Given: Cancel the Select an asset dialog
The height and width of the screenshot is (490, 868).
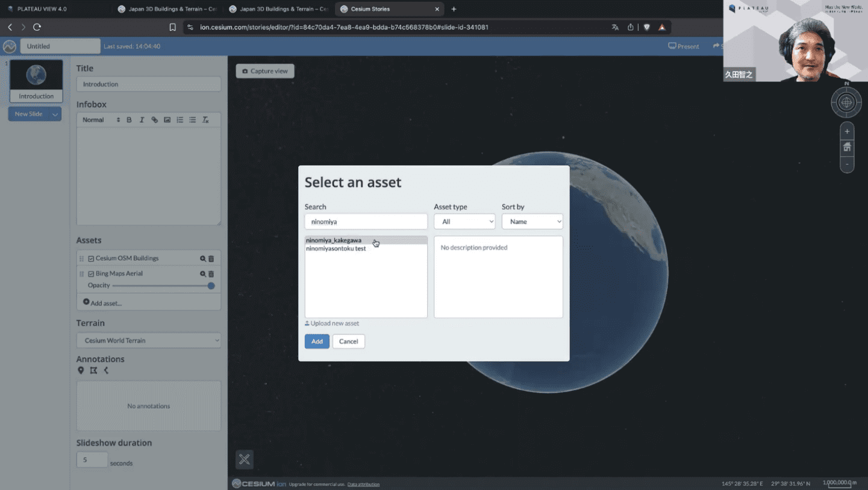Looking at the screenshot, I should tap(348, 342).
